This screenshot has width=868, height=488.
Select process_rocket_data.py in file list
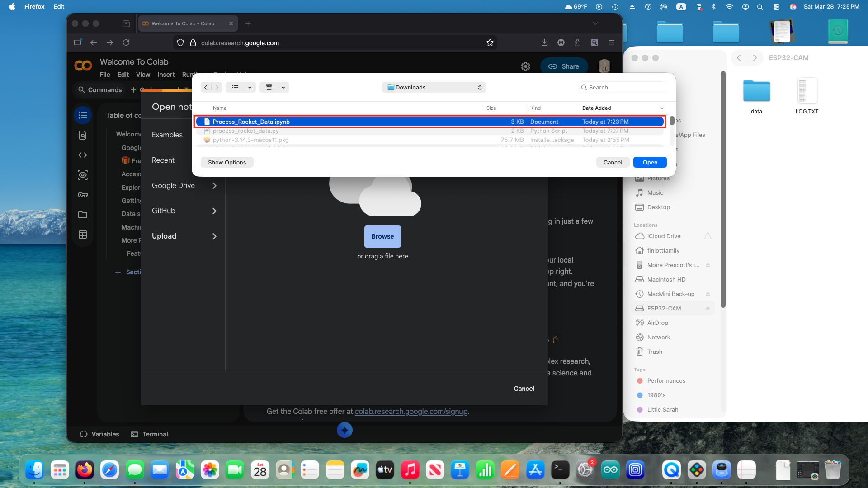[x=430, y=131]
